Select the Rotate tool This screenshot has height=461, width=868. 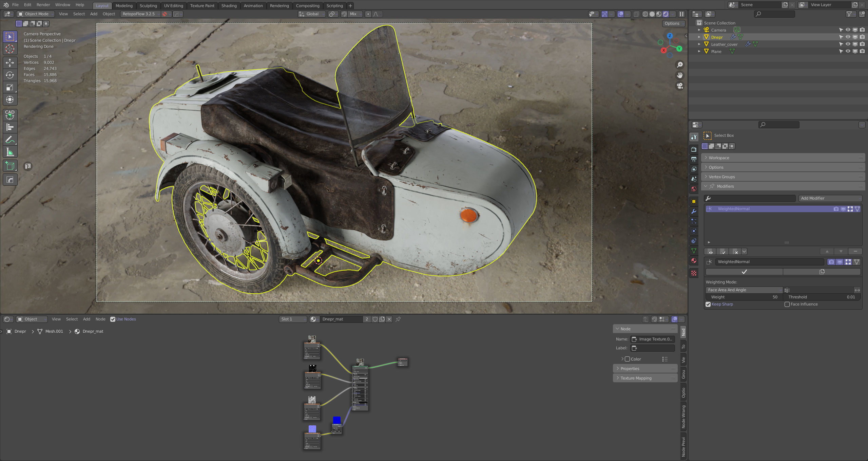click(10, 75)
